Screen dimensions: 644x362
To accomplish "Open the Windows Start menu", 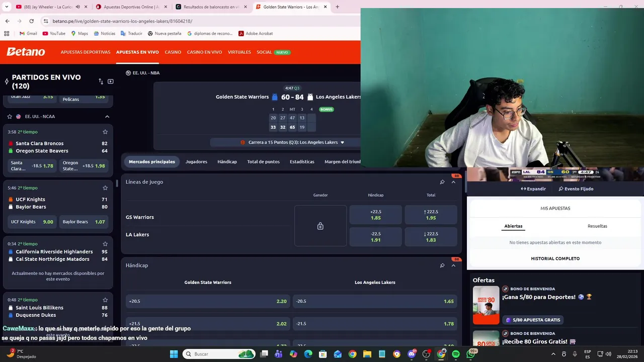I will pyautogui.click(x=174, y=354).
